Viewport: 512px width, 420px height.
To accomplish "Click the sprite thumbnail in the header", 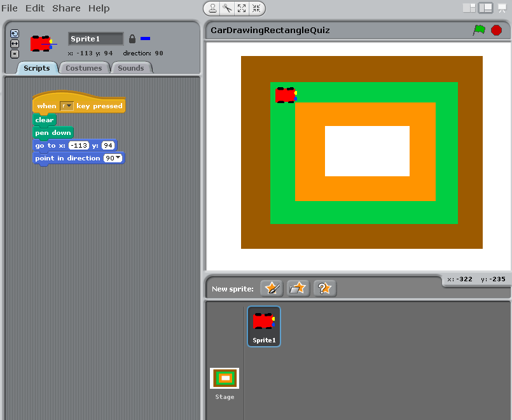I will click(43, 43).
